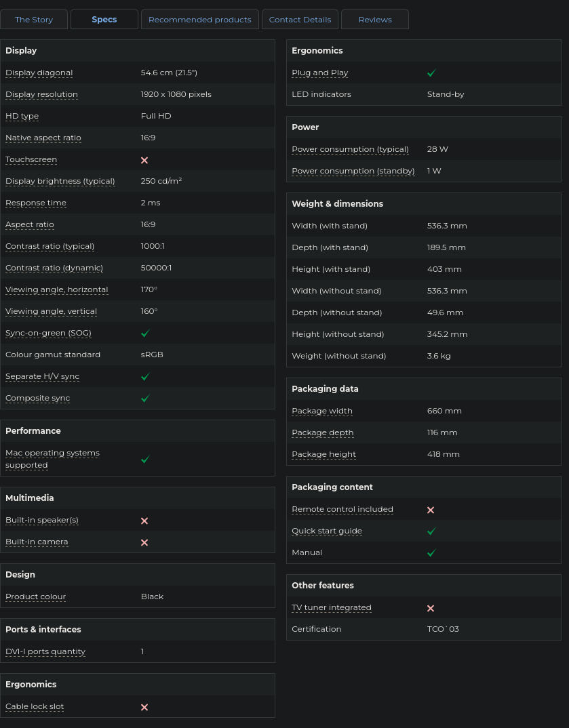Click the red cross for TV tuner integrated
569x728 pixels.
431,608
